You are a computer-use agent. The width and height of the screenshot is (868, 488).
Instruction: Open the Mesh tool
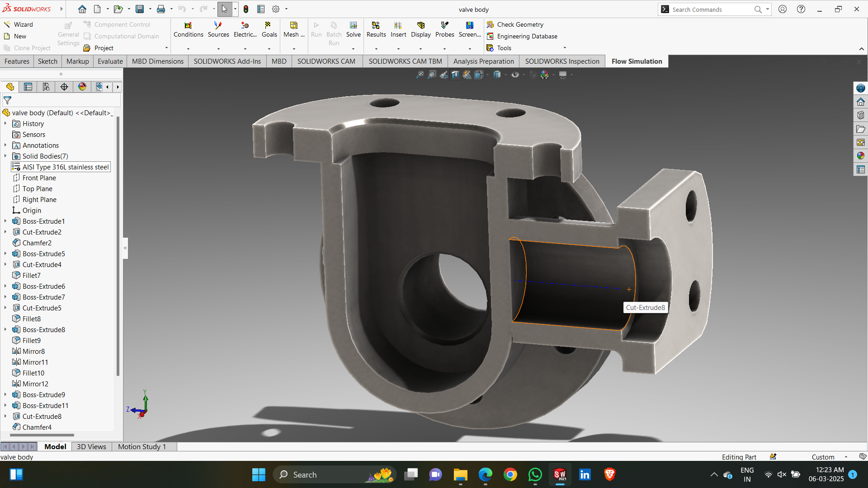pyautogui.click(x=294, y=29)
